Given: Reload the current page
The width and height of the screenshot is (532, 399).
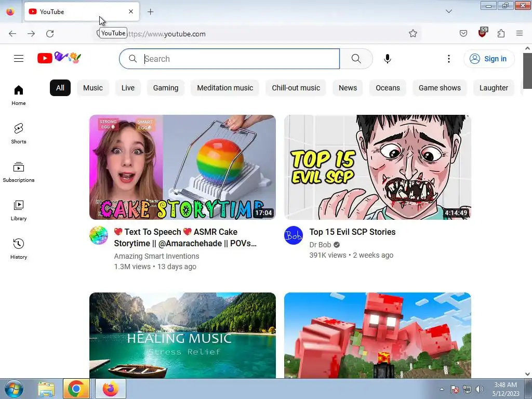Looking at the screenshot, I should pyautogui.click(x=50, y=34).
